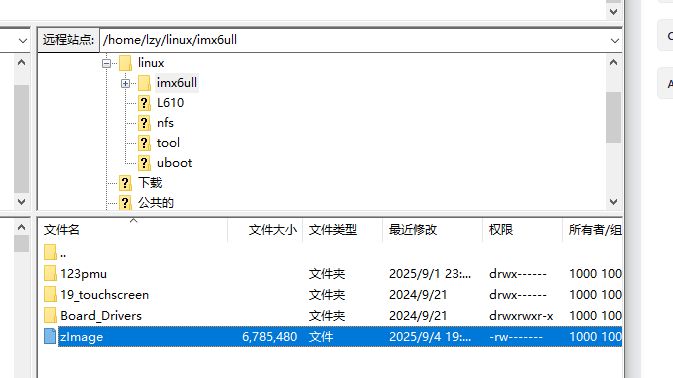The height and width of the screenshot is (378, 673).
Task: Click the zImage file icon
Action: (x=50, y=336)
